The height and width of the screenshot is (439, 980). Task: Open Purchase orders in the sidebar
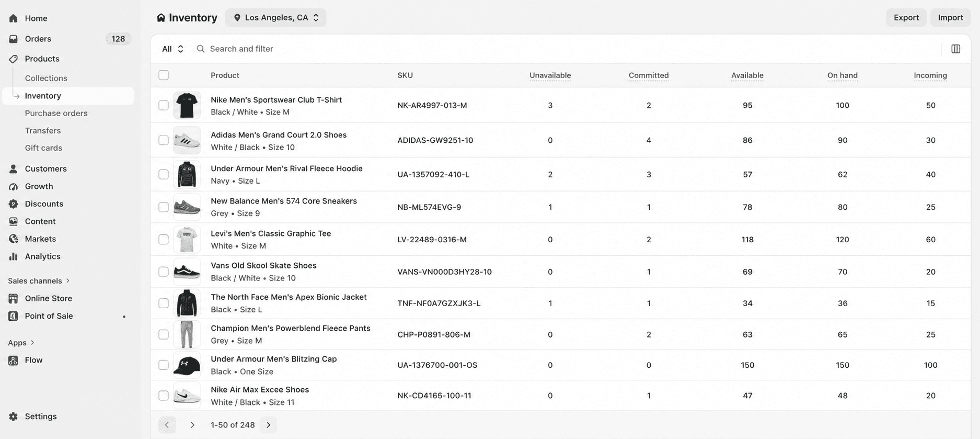click(56, 113)
